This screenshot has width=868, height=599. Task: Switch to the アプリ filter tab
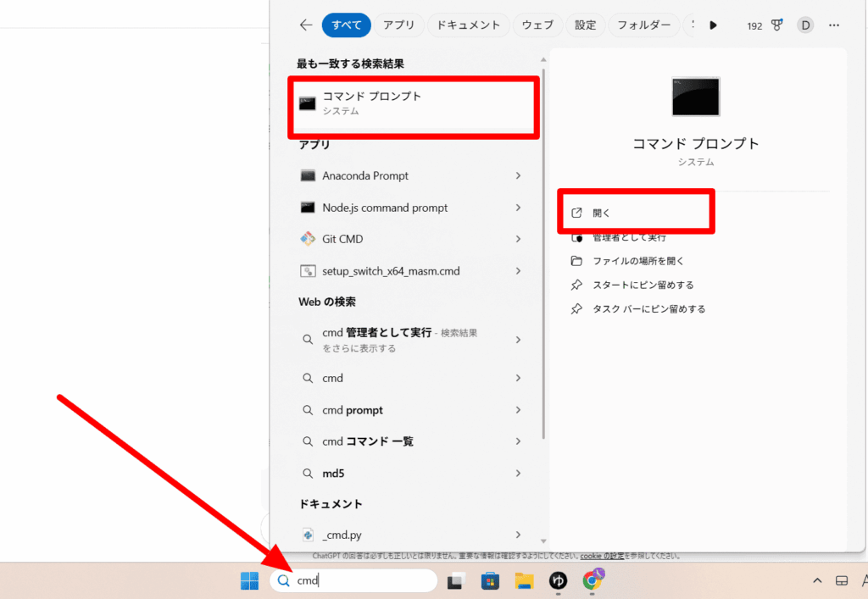pos(398,25)
